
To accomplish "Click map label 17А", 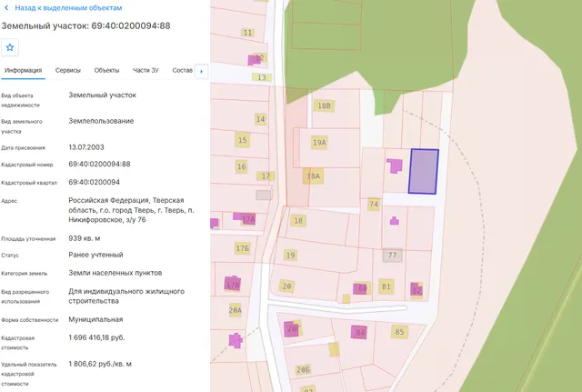I will [x=248, y=220].
